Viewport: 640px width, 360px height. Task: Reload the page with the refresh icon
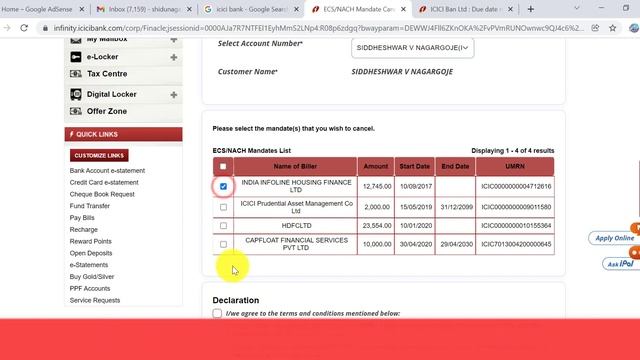(x=24, y=28)
